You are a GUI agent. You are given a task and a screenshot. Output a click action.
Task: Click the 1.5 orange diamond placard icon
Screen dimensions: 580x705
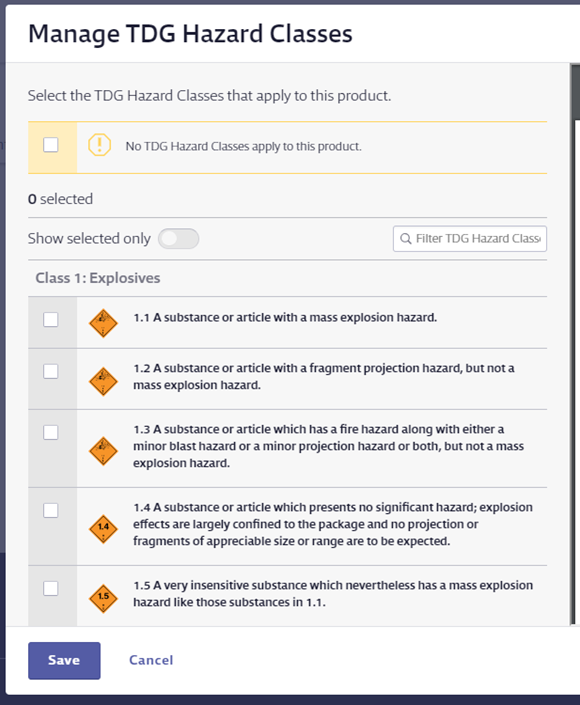point(103,598)
